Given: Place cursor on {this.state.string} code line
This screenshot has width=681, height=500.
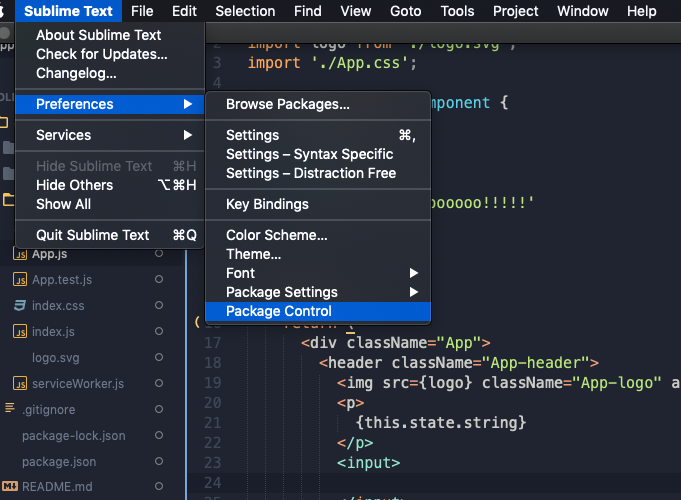Looking at the screenshot, I should pos(440,422).
